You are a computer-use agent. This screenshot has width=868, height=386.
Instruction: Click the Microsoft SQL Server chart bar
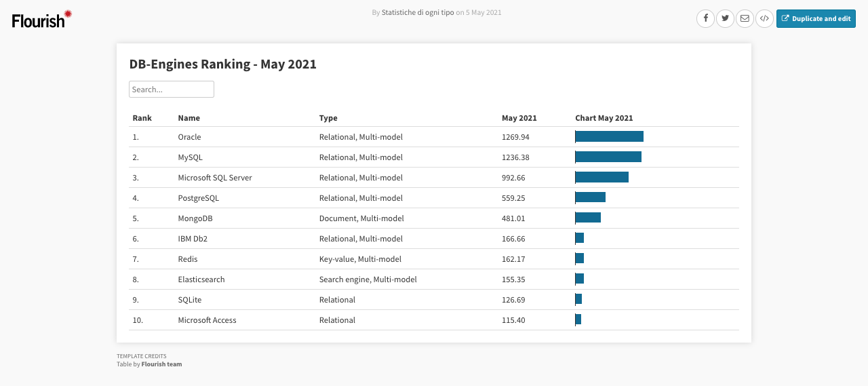pos(602,177)
